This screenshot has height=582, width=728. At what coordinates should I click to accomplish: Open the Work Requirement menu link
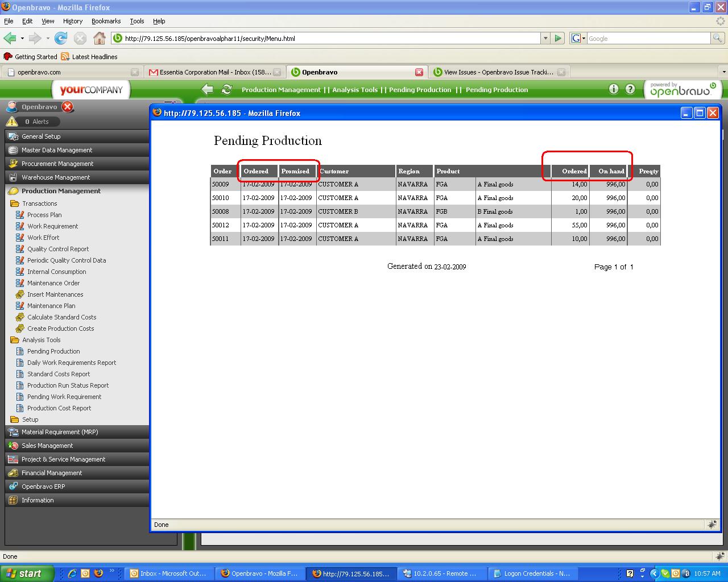pyautogui.click(x=53, y=226)
